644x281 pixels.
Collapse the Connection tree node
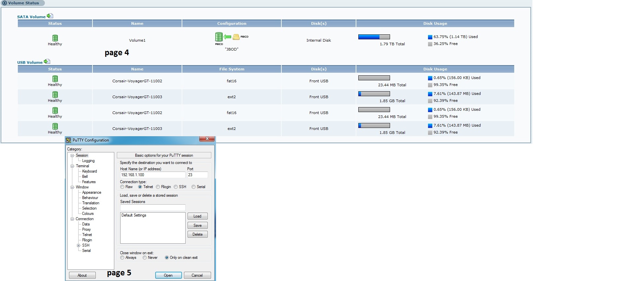72,219
